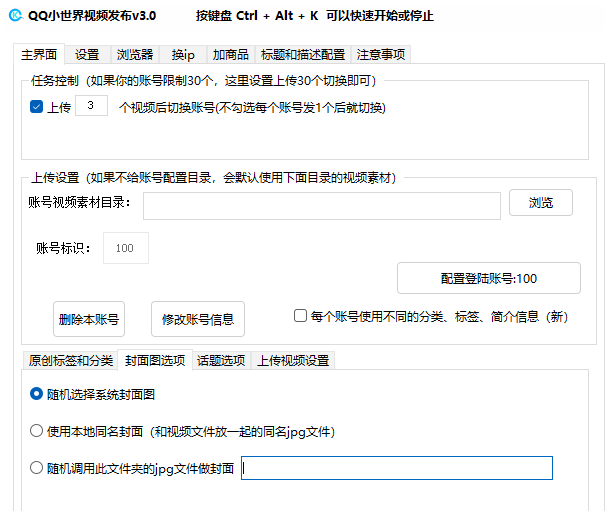Image resolution: width=606 pixels, height=511 pixels.
Task: Toggle the 上传 switch-account checkbox
Action: [37, 107]
